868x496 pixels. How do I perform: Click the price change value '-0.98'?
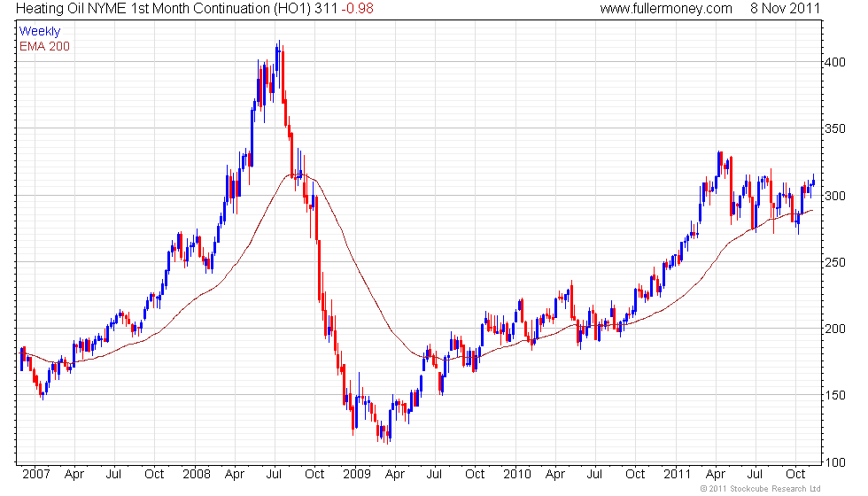coord(357,9)
